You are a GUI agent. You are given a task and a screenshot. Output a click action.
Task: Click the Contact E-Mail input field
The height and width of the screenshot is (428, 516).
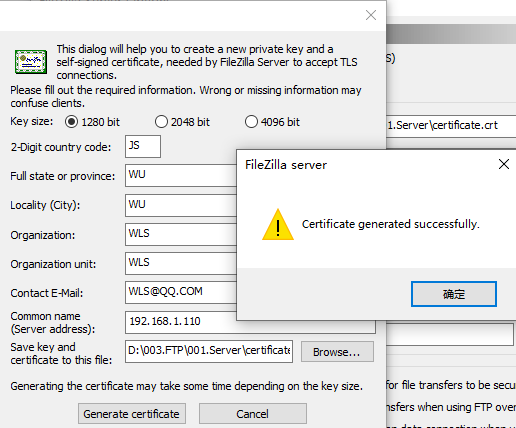click(181, 292)
